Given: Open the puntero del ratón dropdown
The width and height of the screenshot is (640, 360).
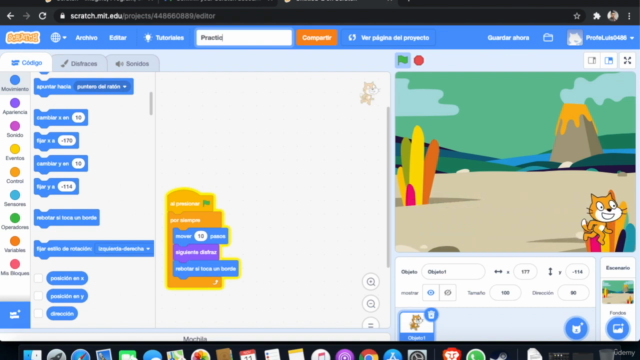Looking at the screenshot, I should [x=102, y=87].
